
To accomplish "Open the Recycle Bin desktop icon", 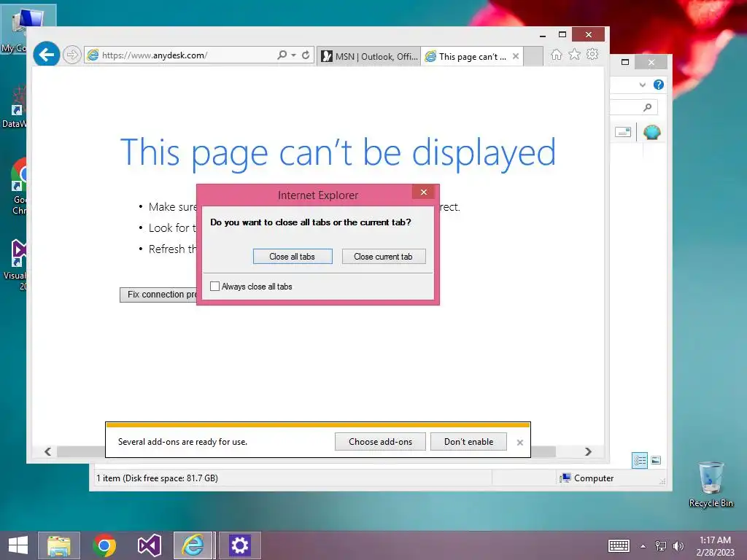I will [711, 485].
